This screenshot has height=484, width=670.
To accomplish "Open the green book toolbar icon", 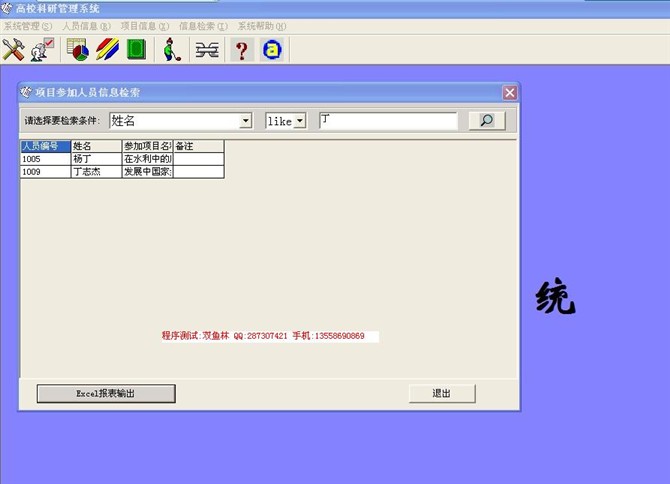I will coord(137,50).
